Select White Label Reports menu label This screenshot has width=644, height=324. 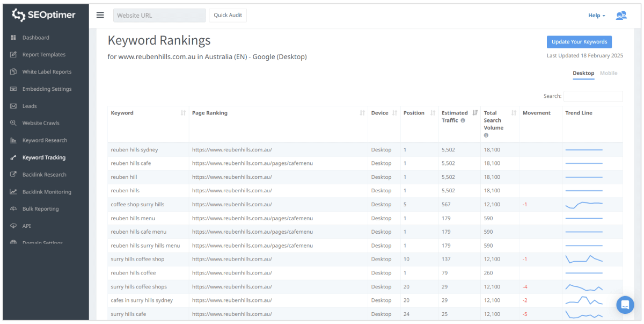tap(47, 72)
